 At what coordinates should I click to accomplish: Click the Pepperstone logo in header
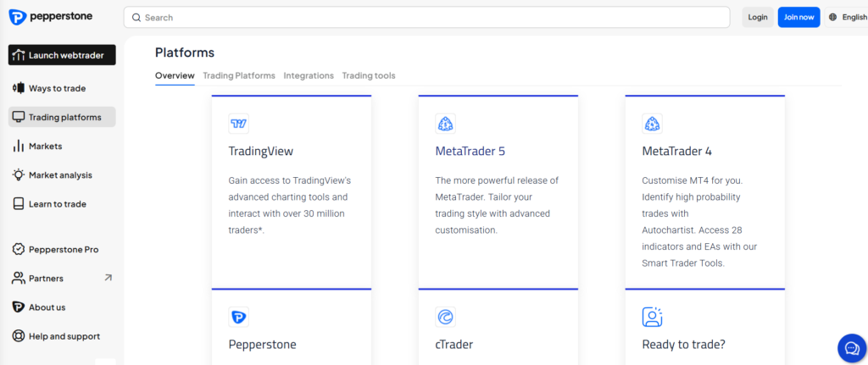click(50, 17)
